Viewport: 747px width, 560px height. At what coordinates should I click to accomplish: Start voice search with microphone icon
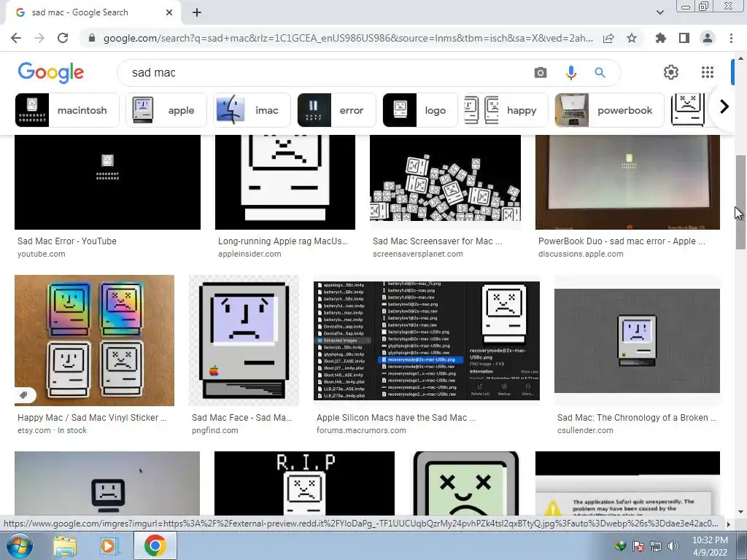tap(570, 72)
